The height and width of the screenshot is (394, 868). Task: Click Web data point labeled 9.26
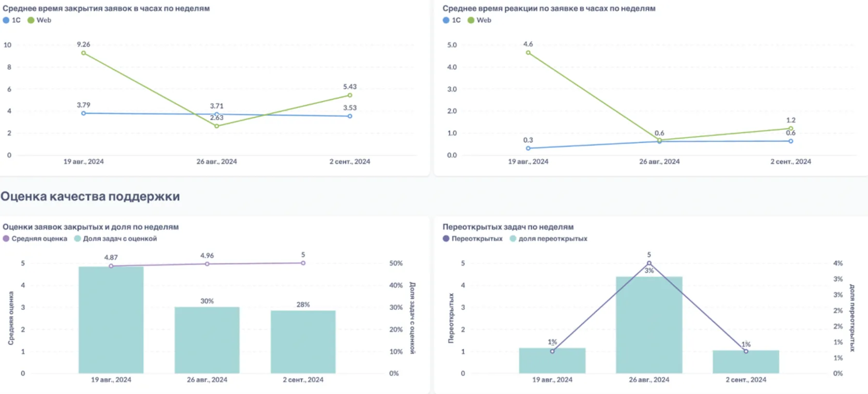pos(84,53)
